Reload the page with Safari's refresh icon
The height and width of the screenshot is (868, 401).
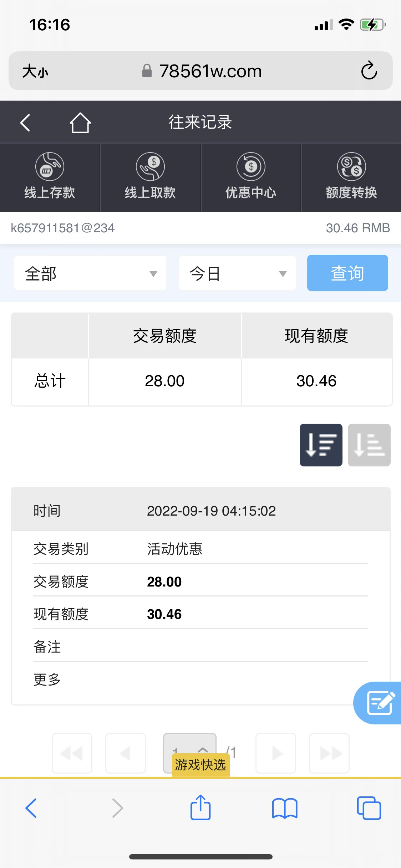(x=369, y=71)
